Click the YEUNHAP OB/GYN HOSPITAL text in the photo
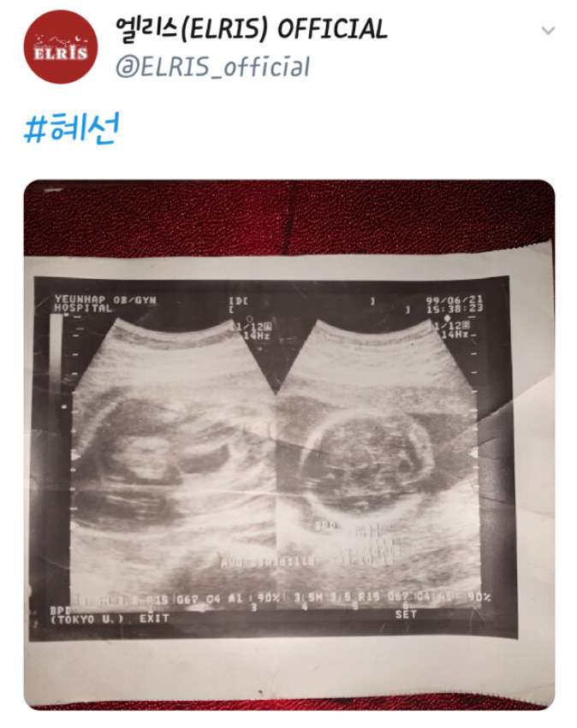 click(x=105, y=304)
